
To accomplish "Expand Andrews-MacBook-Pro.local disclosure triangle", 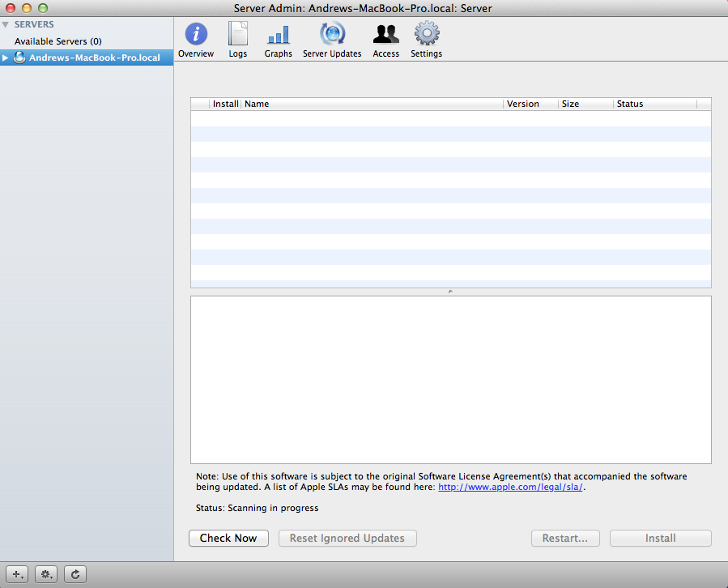I will pos(5,58).
